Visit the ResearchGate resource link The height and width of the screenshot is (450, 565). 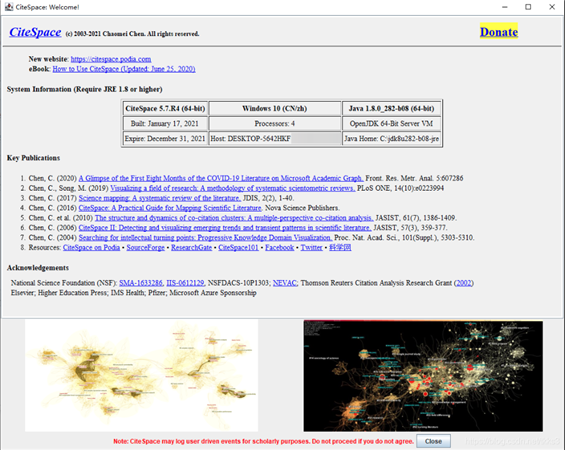(191, 248)
